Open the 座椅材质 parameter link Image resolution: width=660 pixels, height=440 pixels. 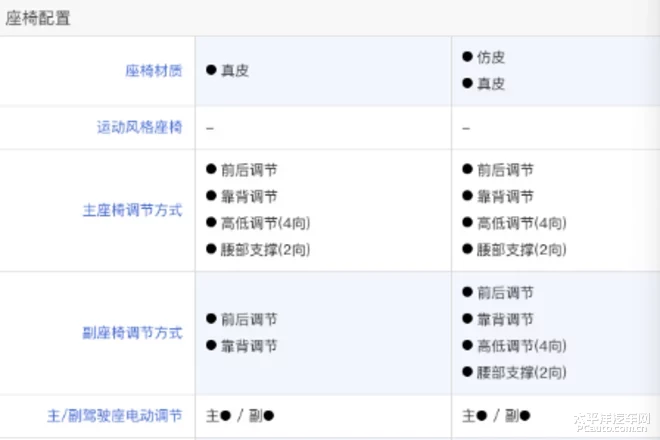(x=154, y=71)
